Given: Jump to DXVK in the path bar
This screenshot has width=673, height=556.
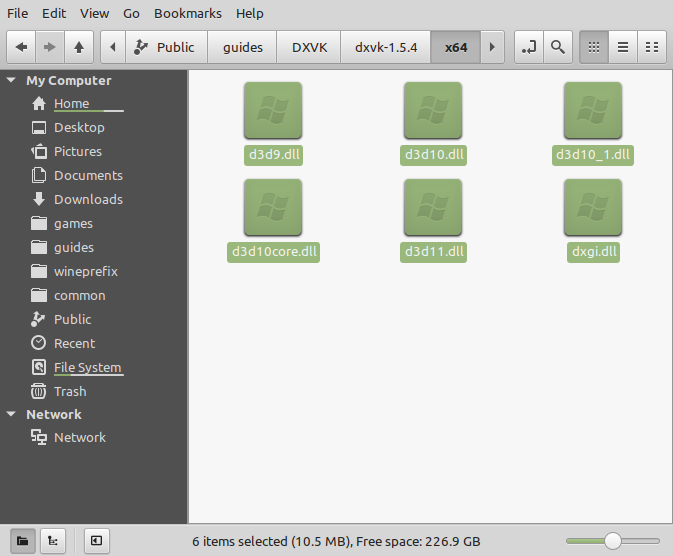Looking at the screenshot, I should [x=309, y=47].
